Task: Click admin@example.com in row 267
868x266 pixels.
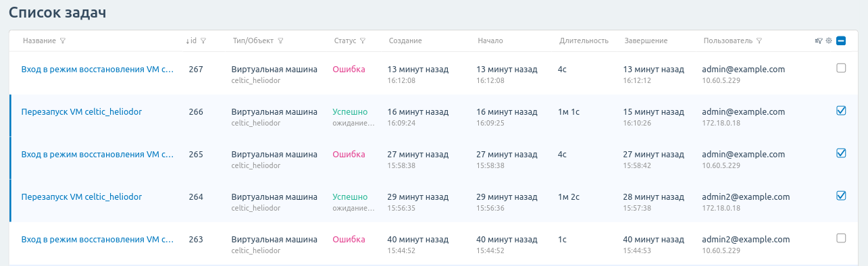Action: click(743, 69)
